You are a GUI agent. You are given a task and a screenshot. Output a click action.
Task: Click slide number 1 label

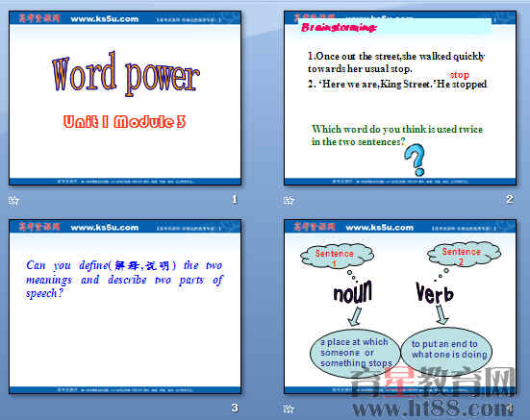(235, 200)
